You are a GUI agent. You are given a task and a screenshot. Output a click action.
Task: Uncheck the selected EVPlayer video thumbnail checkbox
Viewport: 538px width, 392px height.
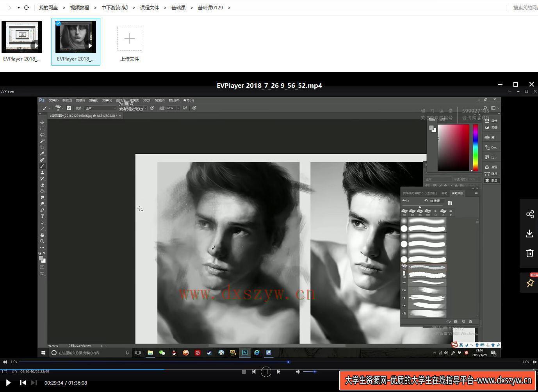pyautogui.click(x=58, y=23)
